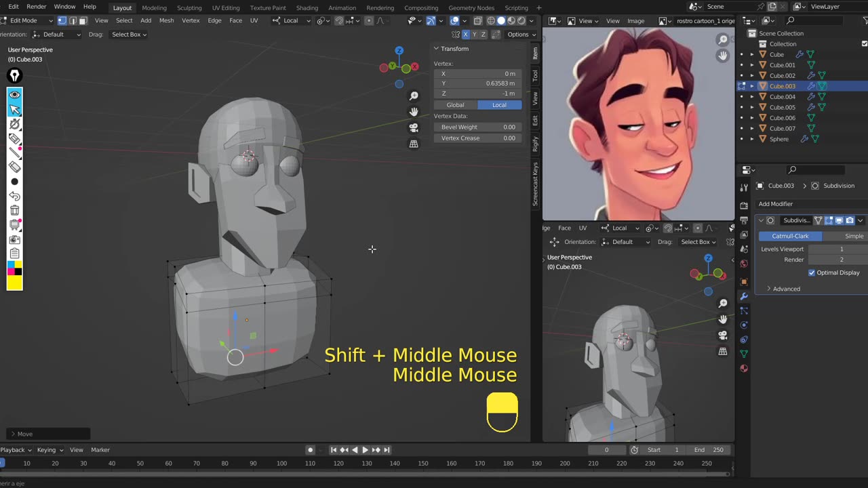
Task: Select the Global orientation button
Action: pos(456,105)
